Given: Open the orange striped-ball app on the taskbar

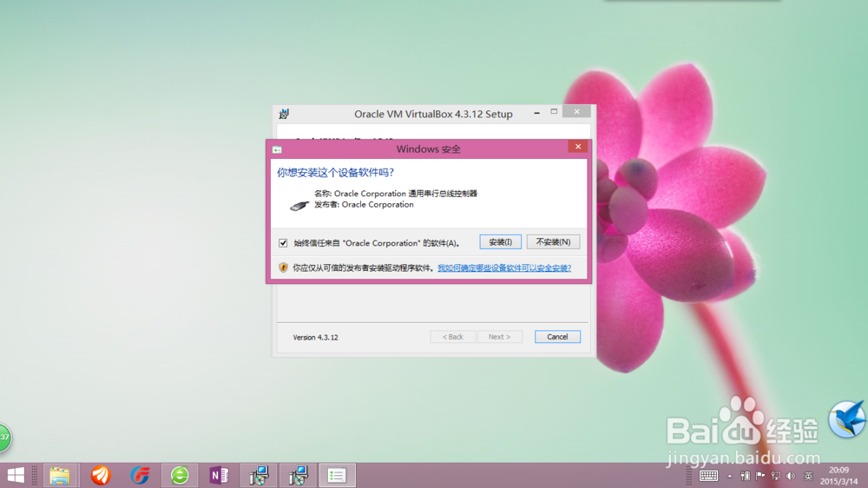Looking at the screenshot, I should tap(101, 475).
